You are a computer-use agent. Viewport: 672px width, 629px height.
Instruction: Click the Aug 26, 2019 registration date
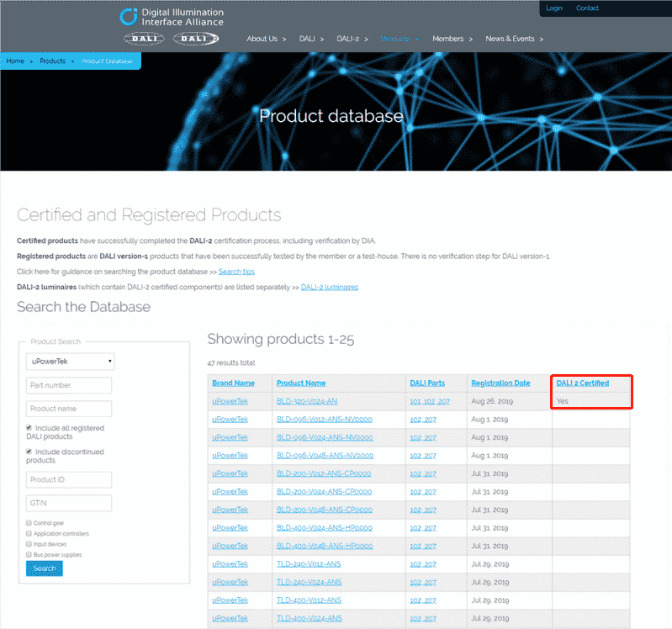[x=492, y=401]
